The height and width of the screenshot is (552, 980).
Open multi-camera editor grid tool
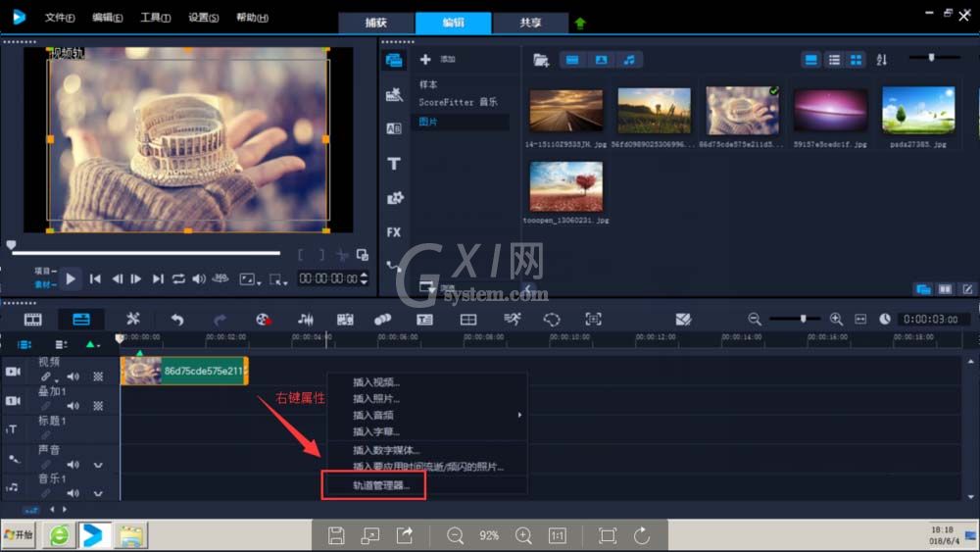coord(468,320)
